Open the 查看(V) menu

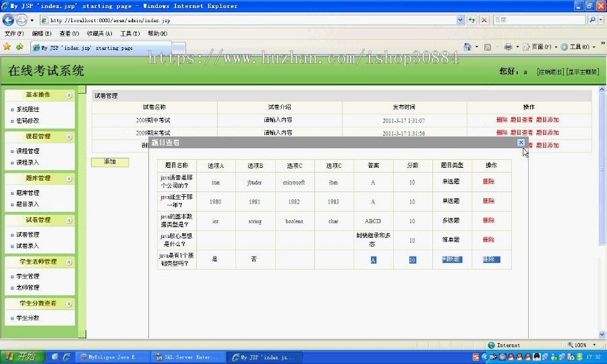tap(69, 34)
